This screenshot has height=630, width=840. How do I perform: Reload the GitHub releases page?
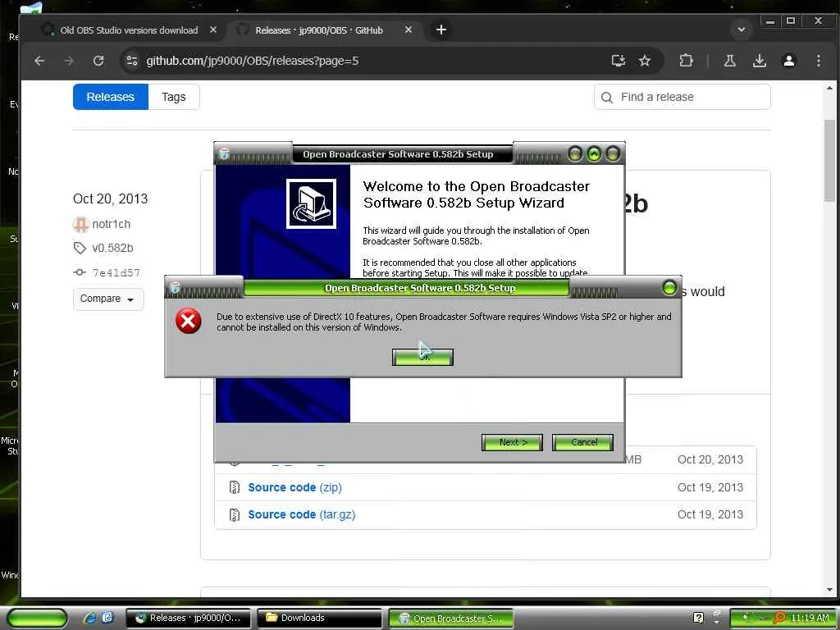[98, 61]
